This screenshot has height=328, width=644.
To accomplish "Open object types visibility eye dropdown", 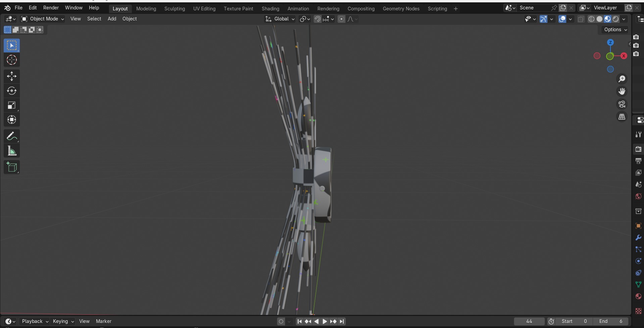I will 530,19.
